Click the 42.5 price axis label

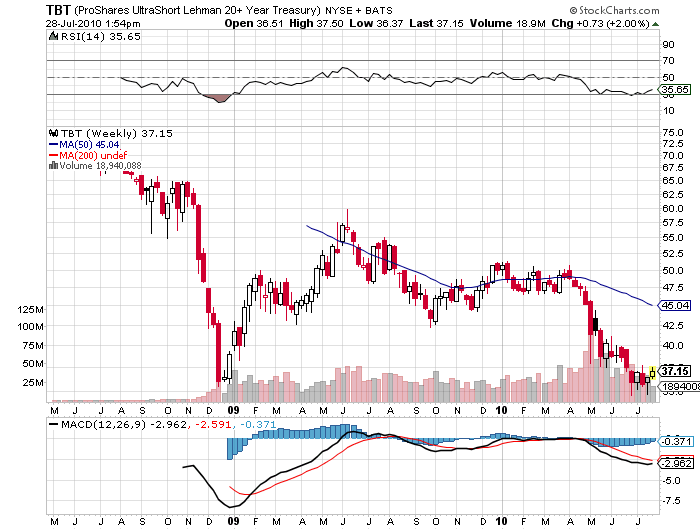pos(673,326)
